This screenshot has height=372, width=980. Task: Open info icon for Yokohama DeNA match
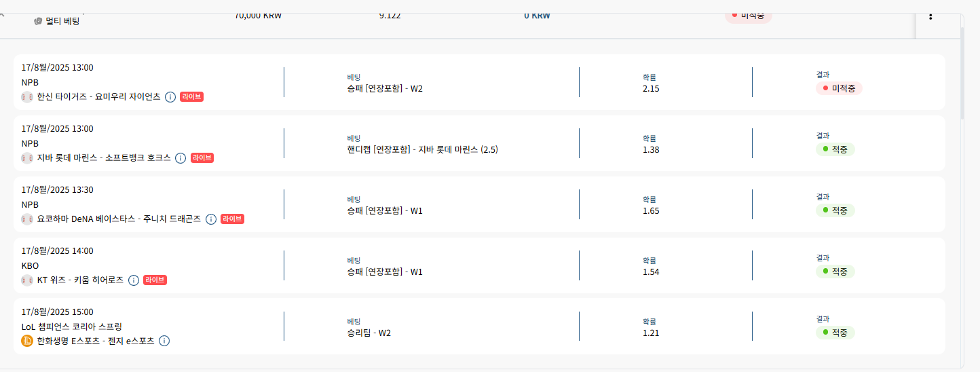[x=211, y=219]
